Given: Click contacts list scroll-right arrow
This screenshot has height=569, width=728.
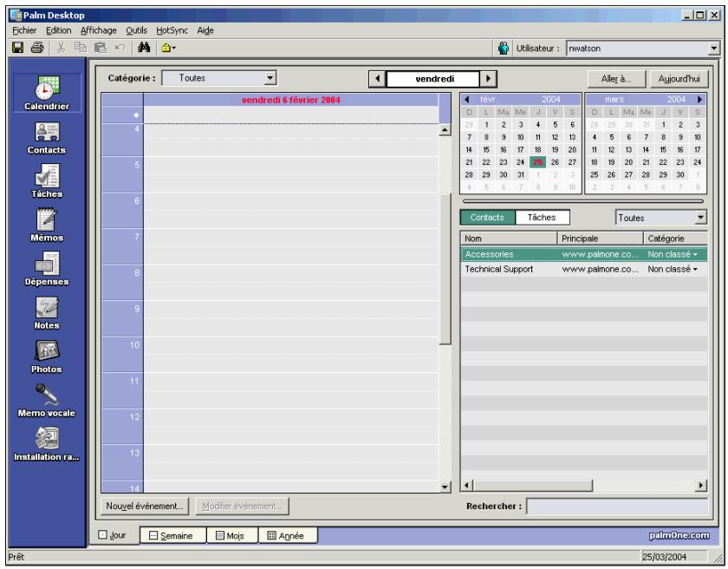Looking at the screenshot, I should point(700,486).
